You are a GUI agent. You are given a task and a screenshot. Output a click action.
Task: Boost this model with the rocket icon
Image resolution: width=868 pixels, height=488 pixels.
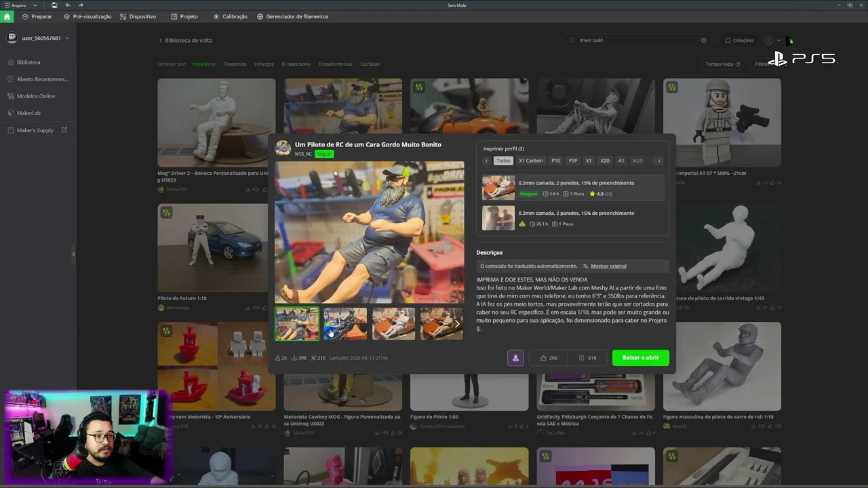515,358
